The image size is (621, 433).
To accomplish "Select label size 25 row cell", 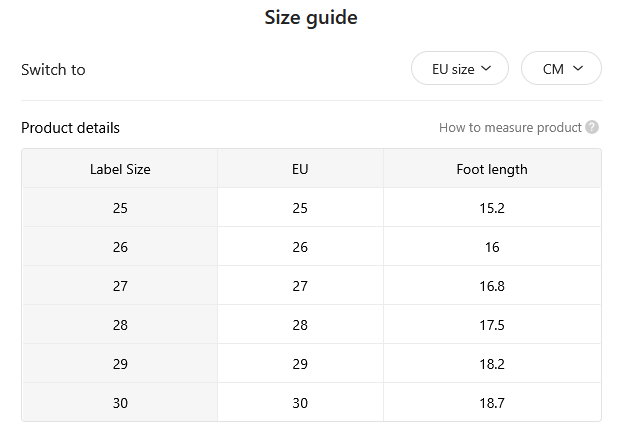I will (120, 208).
